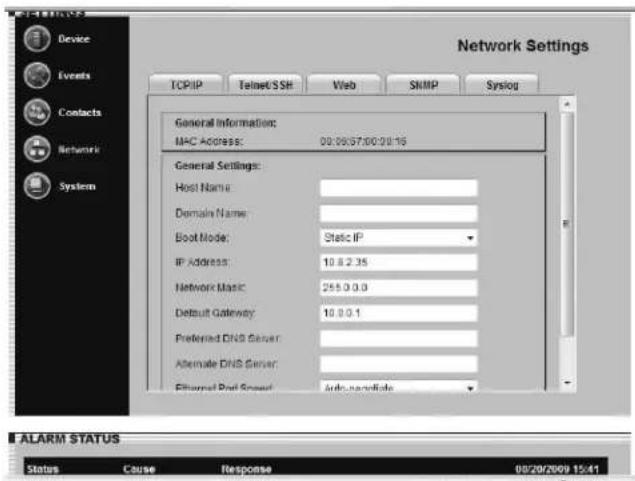635x481 pixels.
Task: Switch to the Telnet/SSH tab
Action: tap(265, 85)
